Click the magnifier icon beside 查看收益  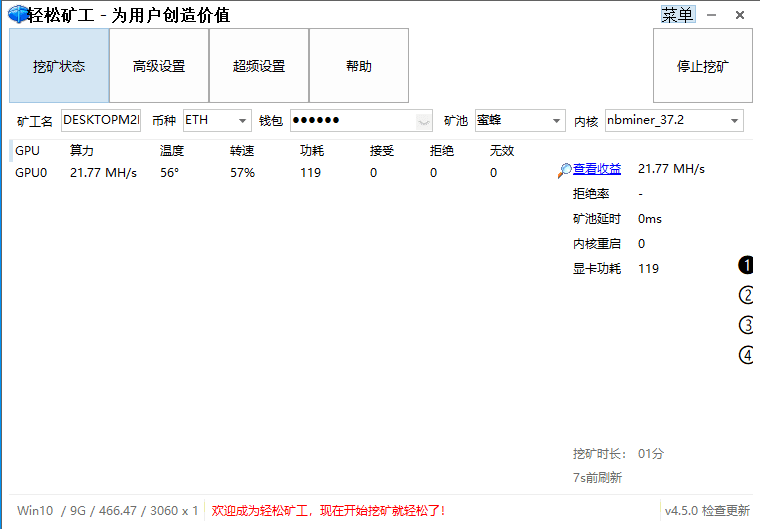564,171
